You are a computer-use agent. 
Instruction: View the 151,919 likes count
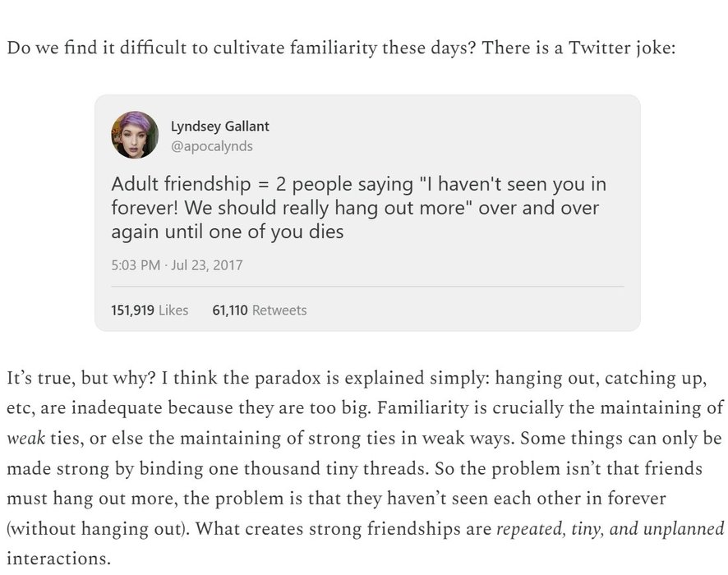(132, 310)
